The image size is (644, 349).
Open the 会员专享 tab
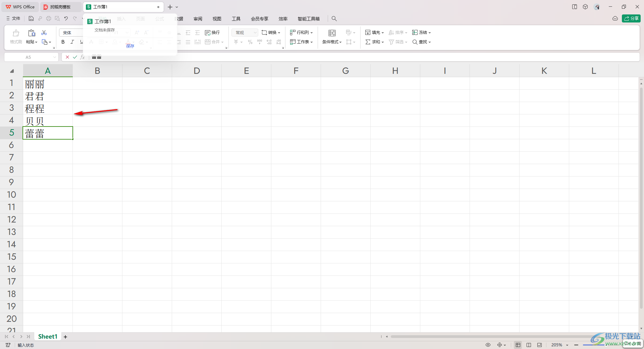[x=260, y=19]
